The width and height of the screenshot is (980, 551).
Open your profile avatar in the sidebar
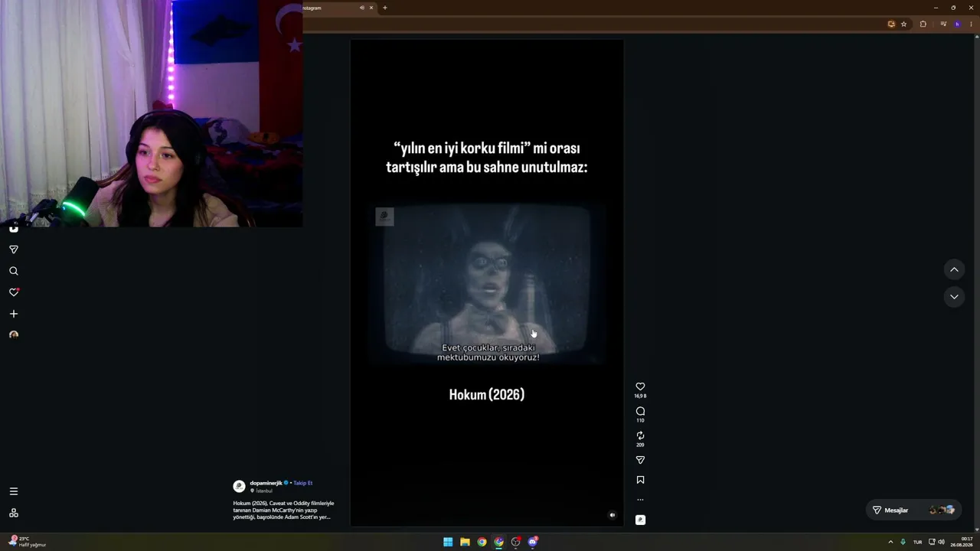[13, 335]
